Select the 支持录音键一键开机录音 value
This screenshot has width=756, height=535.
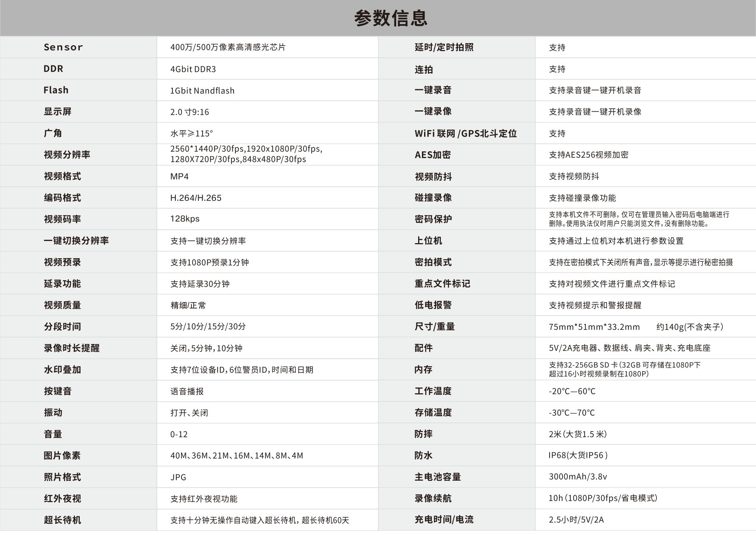click(x=595, y=90)
